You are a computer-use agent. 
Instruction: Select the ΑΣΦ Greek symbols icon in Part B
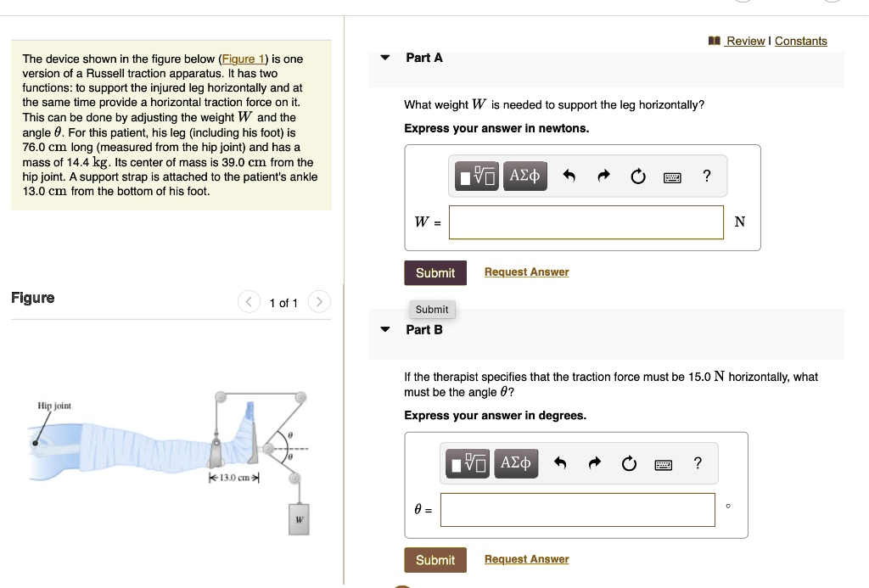pyautogui.click(x=516, y=462)
